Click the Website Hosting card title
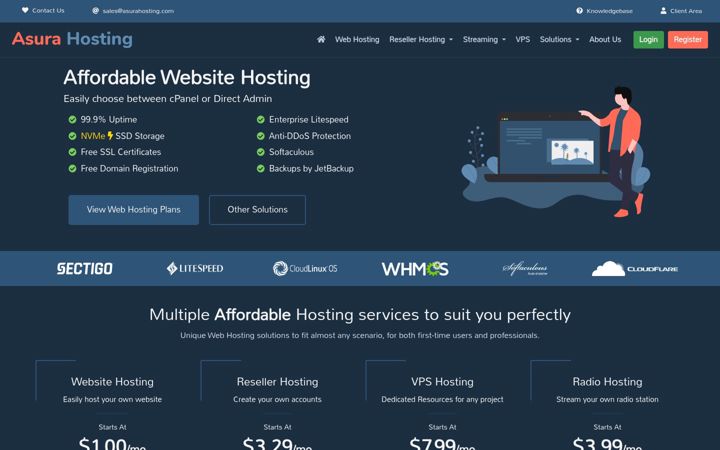This screenshot has height=450, width=720. pyautogui.click(x=112, y=382)
